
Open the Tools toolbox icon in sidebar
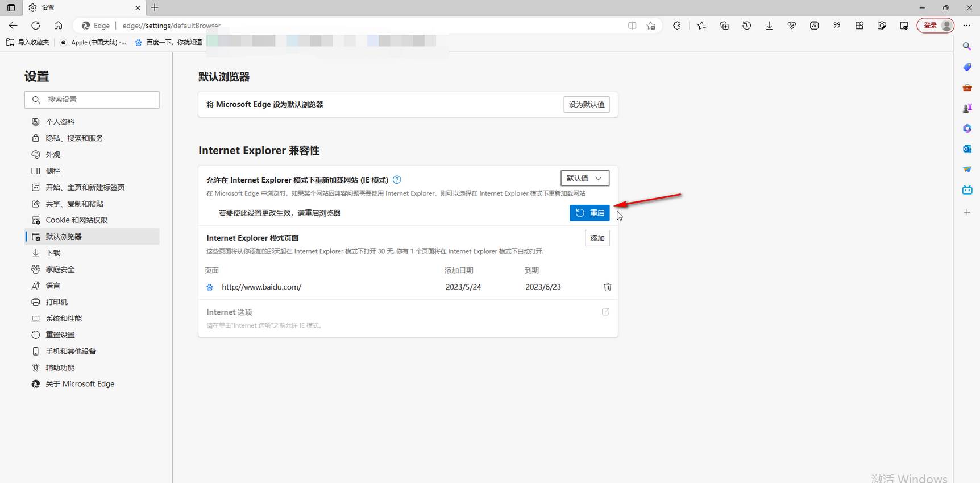967,88
